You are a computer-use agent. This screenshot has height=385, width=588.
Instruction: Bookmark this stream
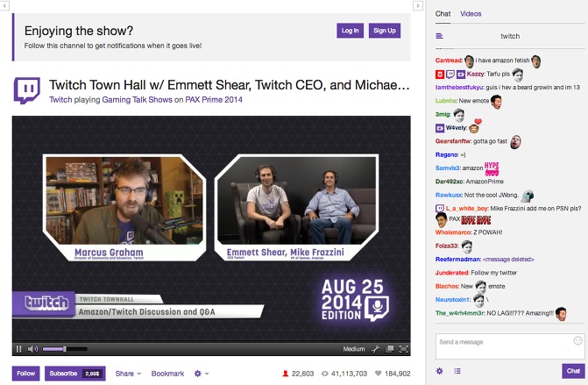click(167, 374)
